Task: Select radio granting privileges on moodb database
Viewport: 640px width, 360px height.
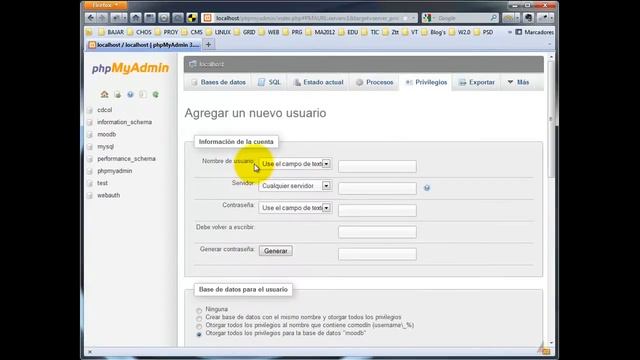Action: click(199, 334)
